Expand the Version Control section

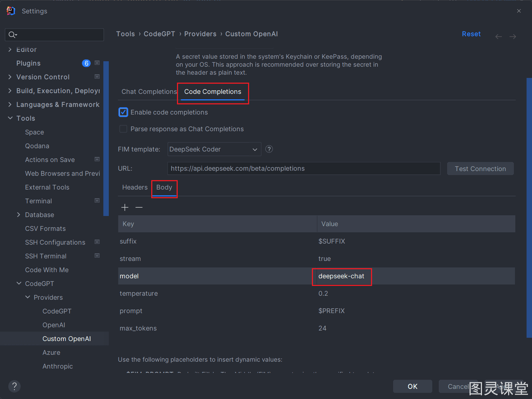(10, 77)
